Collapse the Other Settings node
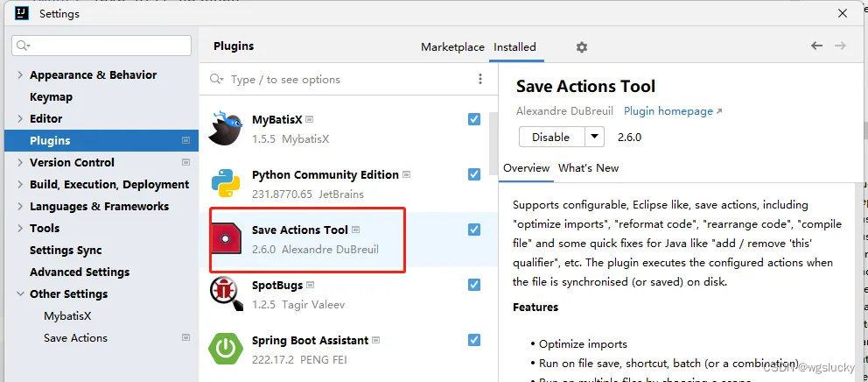Image resolution: width=868 pixels, height=382 pixels. (x=20, y=294)
